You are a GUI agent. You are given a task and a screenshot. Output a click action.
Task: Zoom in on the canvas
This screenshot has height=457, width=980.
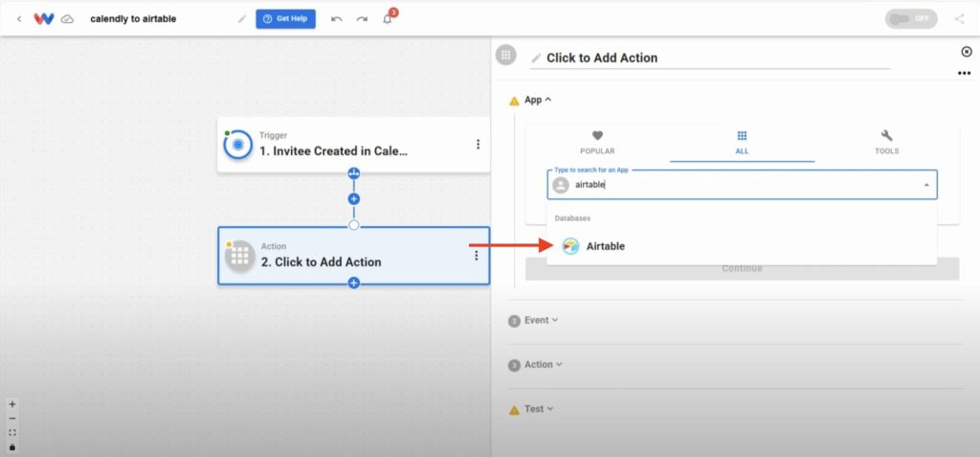click(12, 404)
